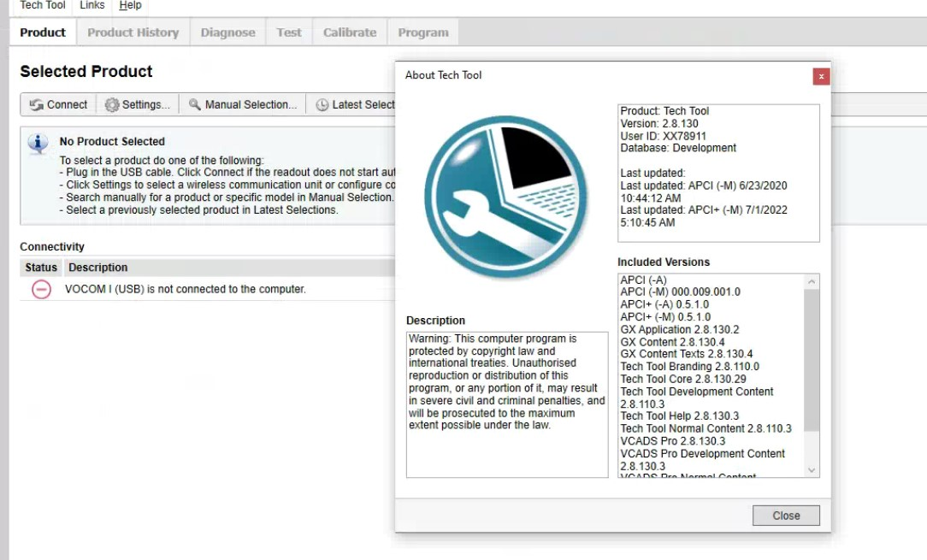Click 'Version: 2.8.130' in product info
927x560 pixels.
(659, 124)
